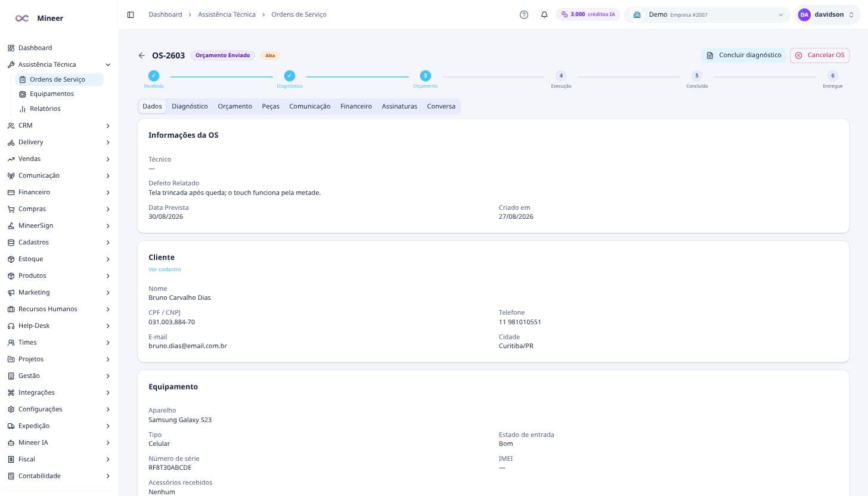Open the Ver cadastro link

pos(165,269)
